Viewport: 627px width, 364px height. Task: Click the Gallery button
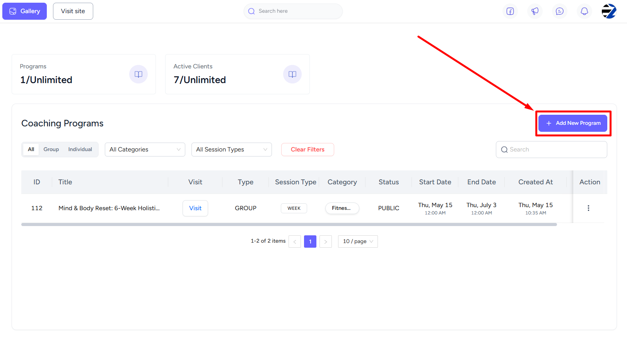(x=24, y=11)
